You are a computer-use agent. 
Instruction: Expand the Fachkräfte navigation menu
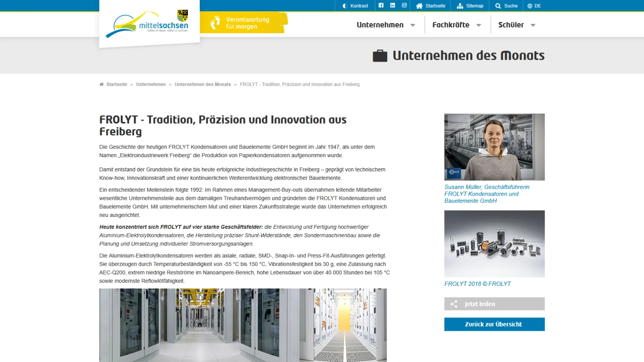pos(457,25)
